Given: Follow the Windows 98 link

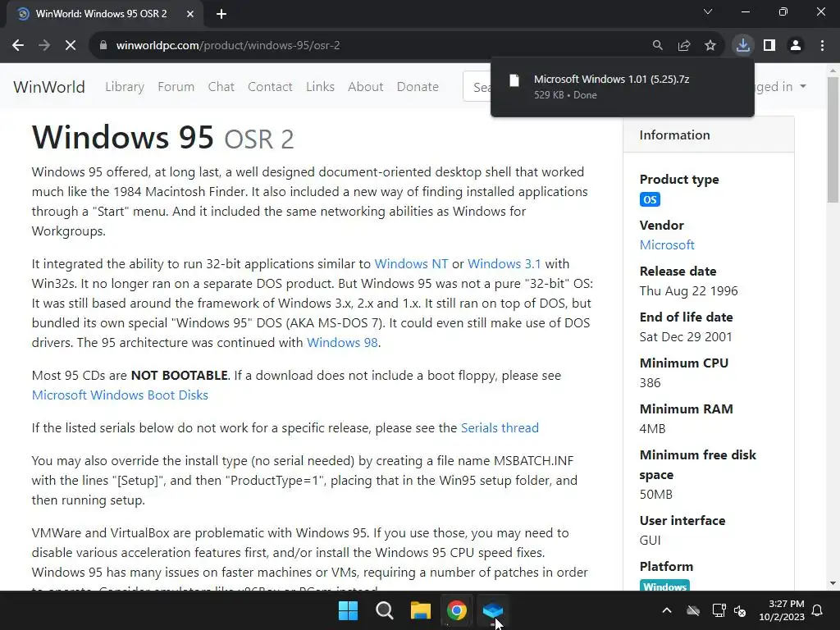Looking at the screenshot, I should [342, 343].
